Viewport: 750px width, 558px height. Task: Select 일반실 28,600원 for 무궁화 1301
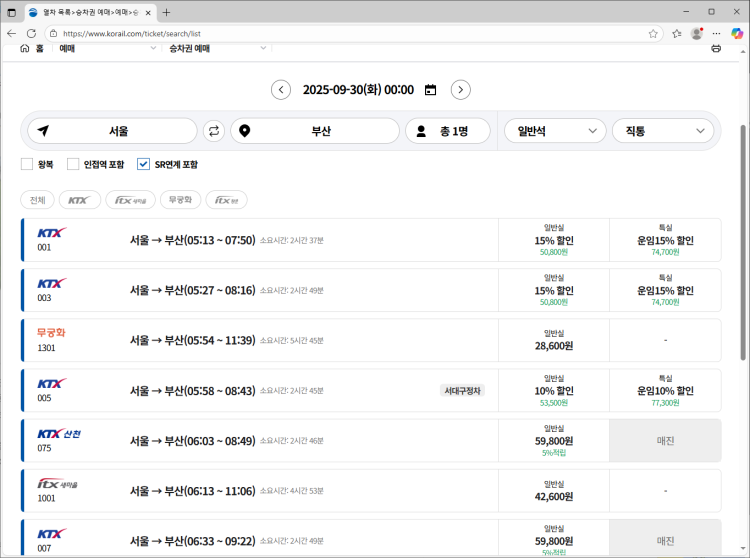tap(554, 340)
